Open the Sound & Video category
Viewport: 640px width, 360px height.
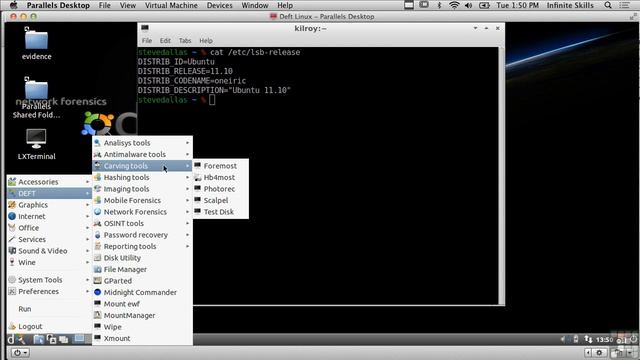tap(49, 251)
